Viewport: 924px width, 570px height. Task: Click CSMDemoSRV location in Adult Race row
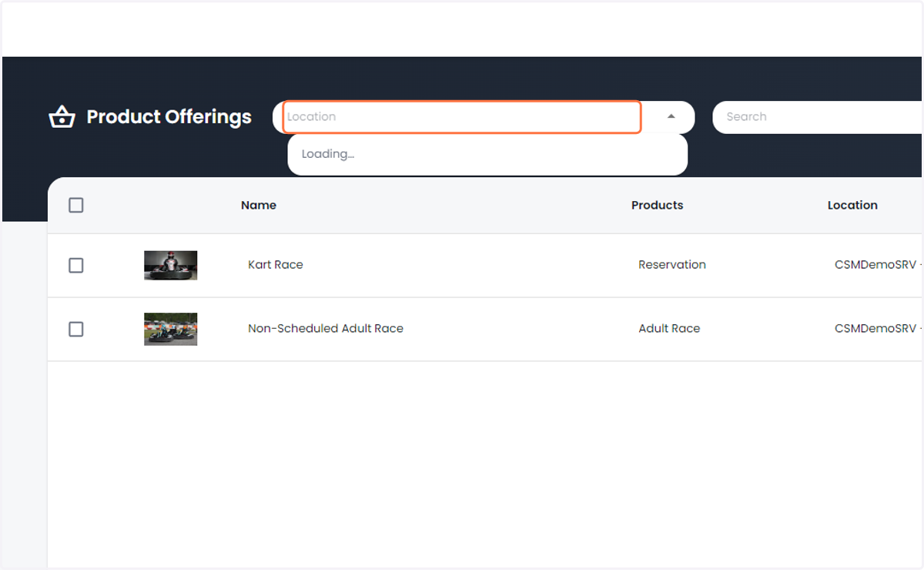(x=878, y=328)
